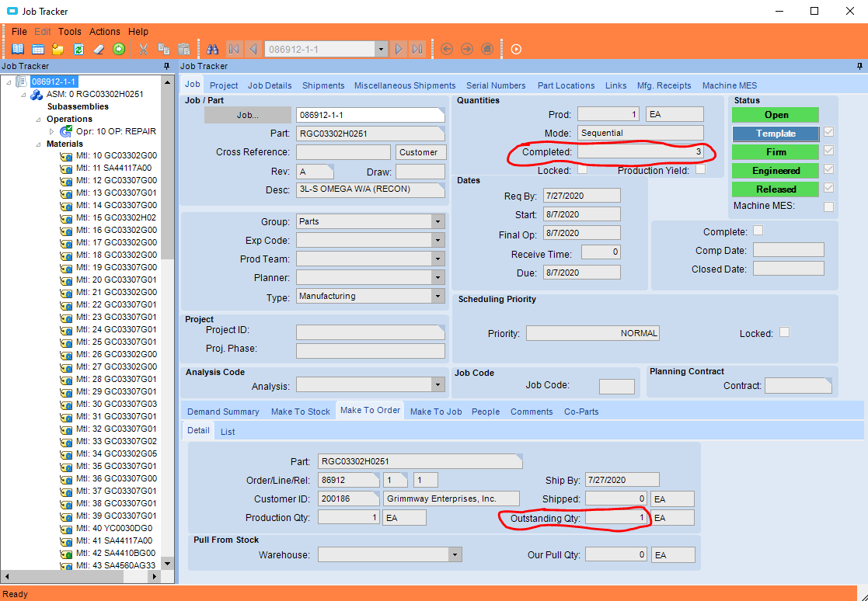Open the Planner dropdown
This screenshot has width=868, height=601.
click(x=437, y=277)
